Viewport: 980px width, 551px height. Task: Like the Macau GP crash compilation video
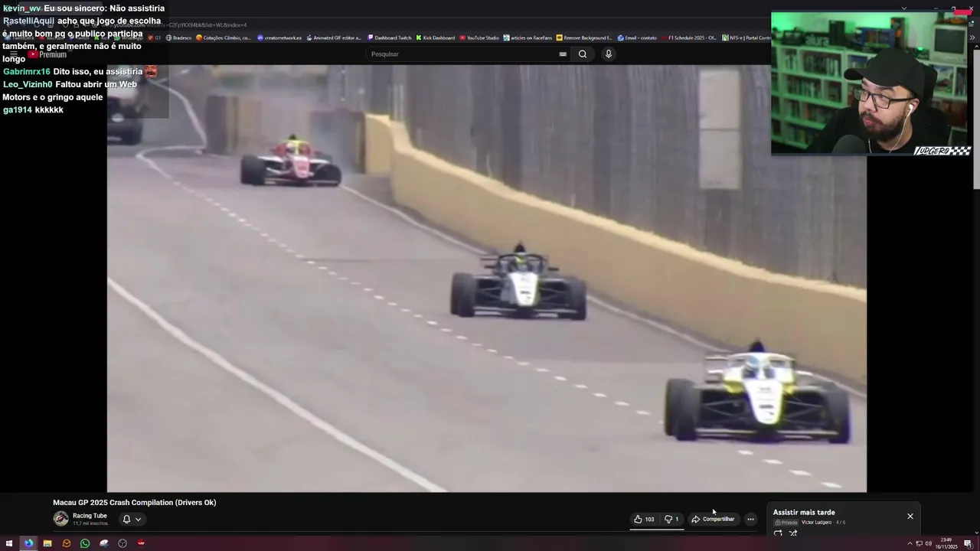click(x=644, y=519)
